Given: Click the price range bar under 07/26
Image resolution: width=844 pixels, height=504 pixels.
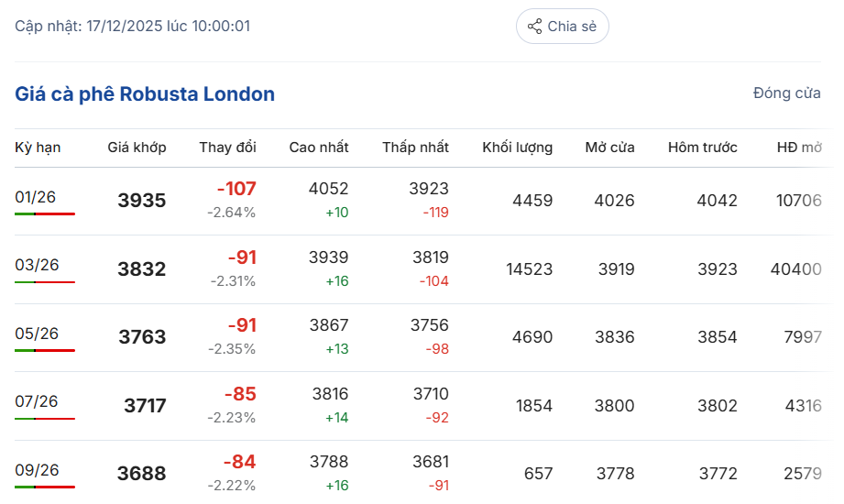Looking at the screenshot, I should 45,419.
